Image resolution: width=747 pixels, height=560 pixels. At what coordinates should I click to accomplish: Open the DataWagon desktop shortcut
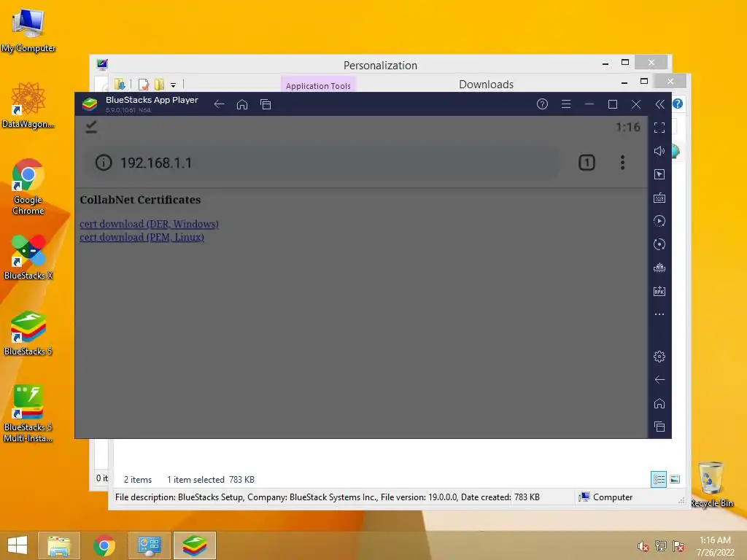point(28,105)
